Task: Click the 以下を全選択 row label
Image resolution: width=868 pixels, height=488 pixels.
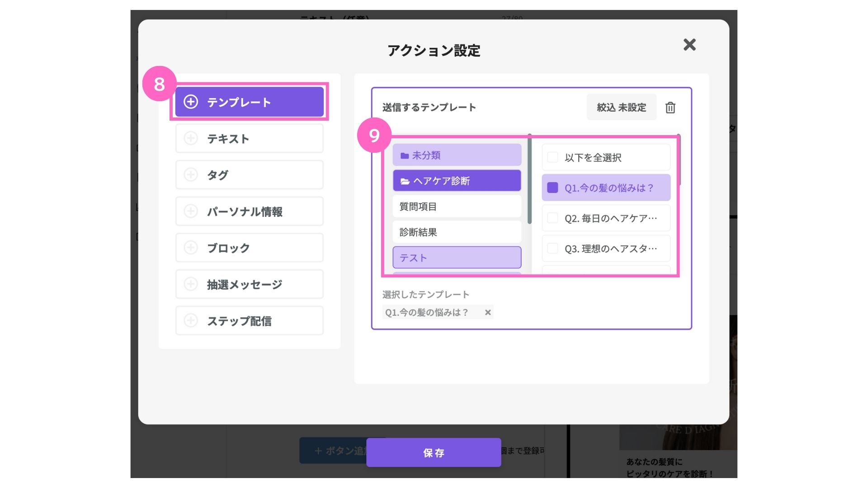Action: [x=593, y=158]
